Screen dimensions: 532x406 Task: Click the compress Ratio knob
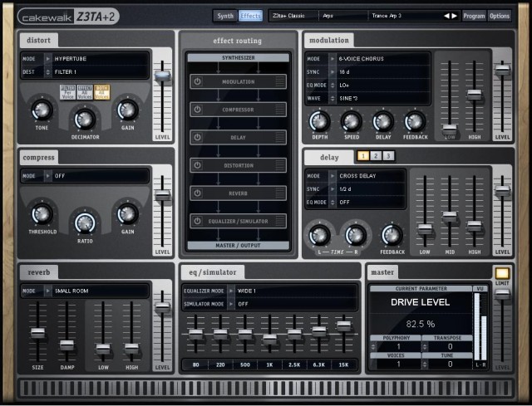coord(84,222)
